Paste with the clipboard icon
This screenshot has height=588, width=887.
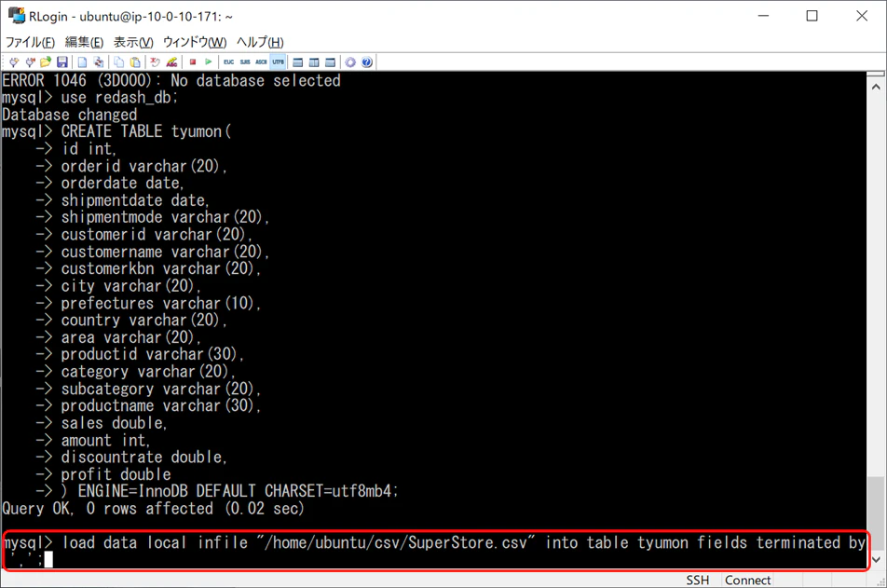click(135, 62)
